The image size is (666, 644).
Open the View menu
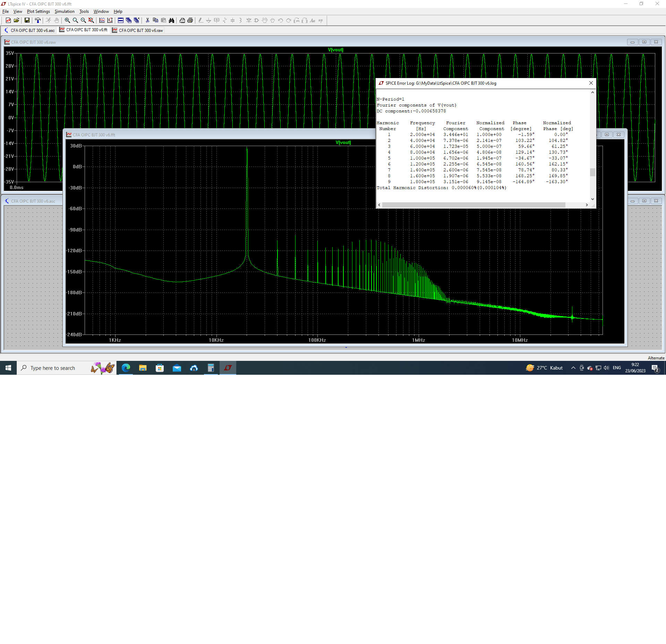pos(18,11)
